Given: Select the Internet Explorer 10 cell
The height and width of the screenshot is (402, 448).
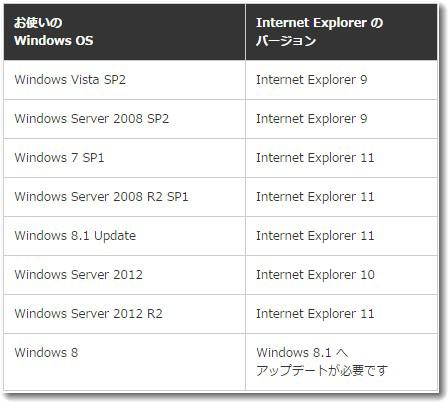Looking at the screenshot, I should pos(341,275).
